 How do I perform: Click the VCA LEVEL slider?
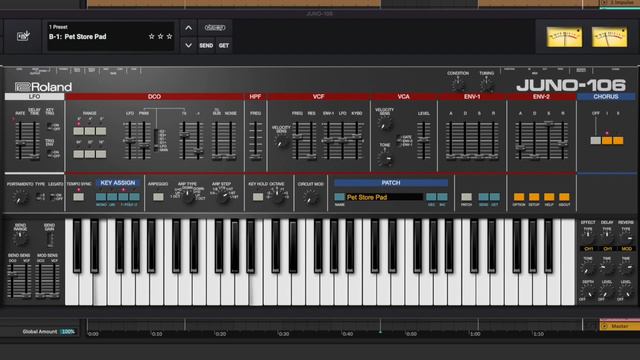click(423, 140)
